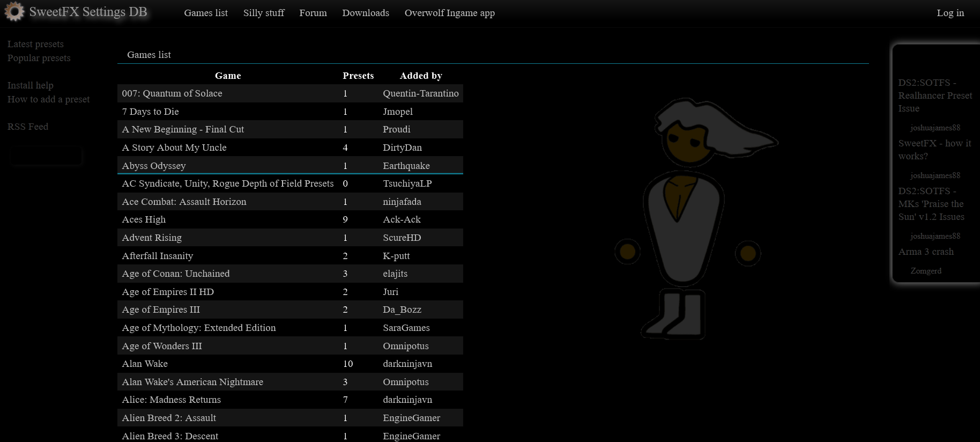Open Age of Conan: Unchained

[x=176, y=274]
